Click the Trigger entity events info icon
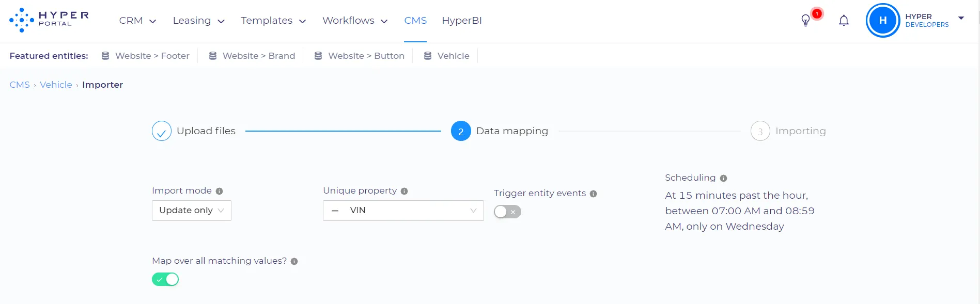980x304 pixels. tap(594, 194)
